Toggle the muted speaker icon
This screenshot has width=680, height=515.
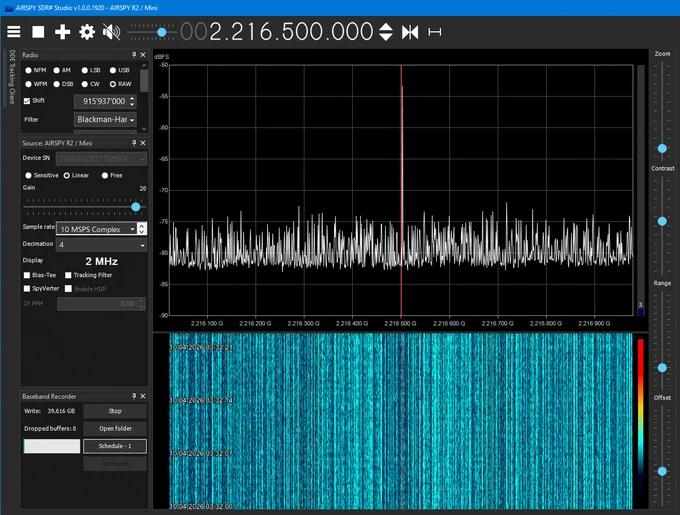coord(111,32)
